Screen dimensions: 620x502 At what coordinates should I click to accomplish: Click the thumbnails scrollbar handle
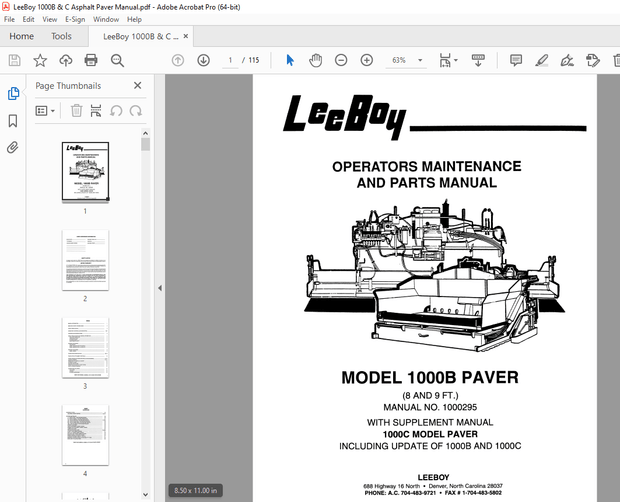click(146, 144)
